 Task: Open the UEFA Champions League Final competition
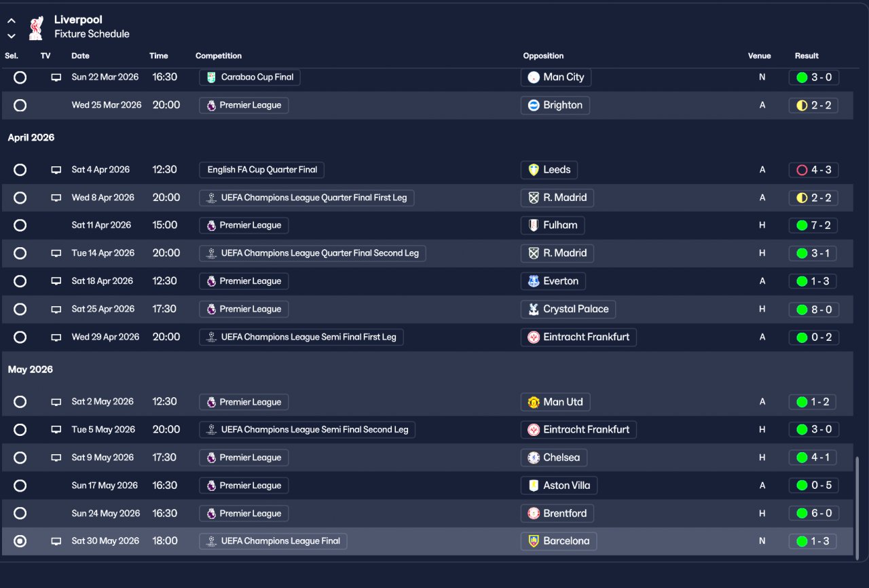(273, 541)
